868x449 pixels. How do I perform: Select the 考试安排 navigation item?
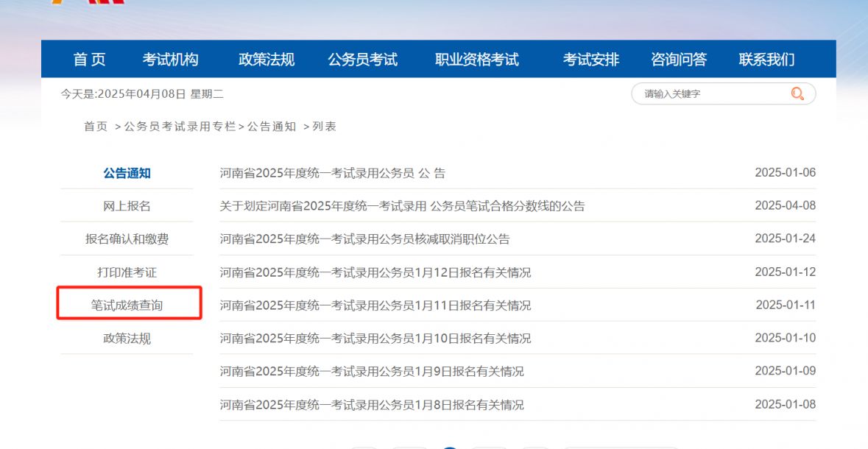[591, 60]
